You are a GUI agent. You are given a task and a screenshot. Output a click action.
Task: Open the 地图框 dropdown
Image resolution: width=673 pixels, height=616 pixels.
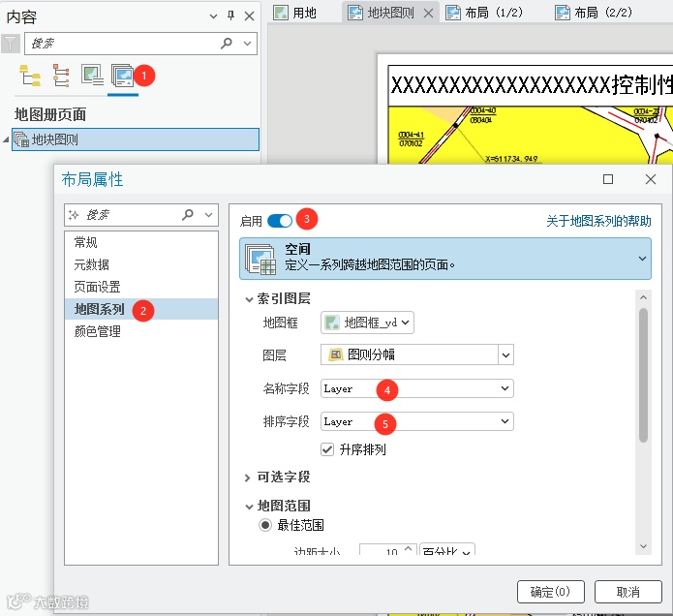367,323
